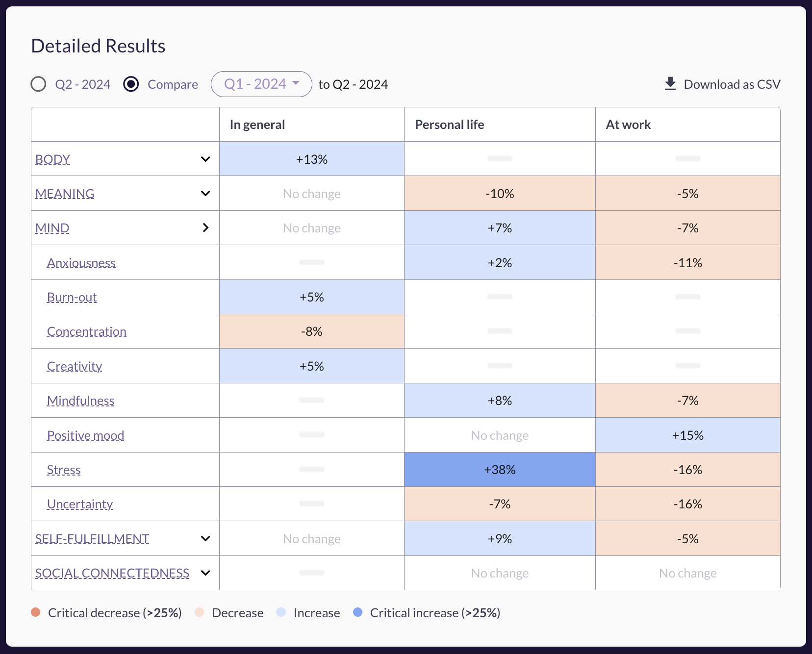Screen dimensions: 812x654
Task: Expand the MEANING category chevron
Action: click(x=205, y=194)
